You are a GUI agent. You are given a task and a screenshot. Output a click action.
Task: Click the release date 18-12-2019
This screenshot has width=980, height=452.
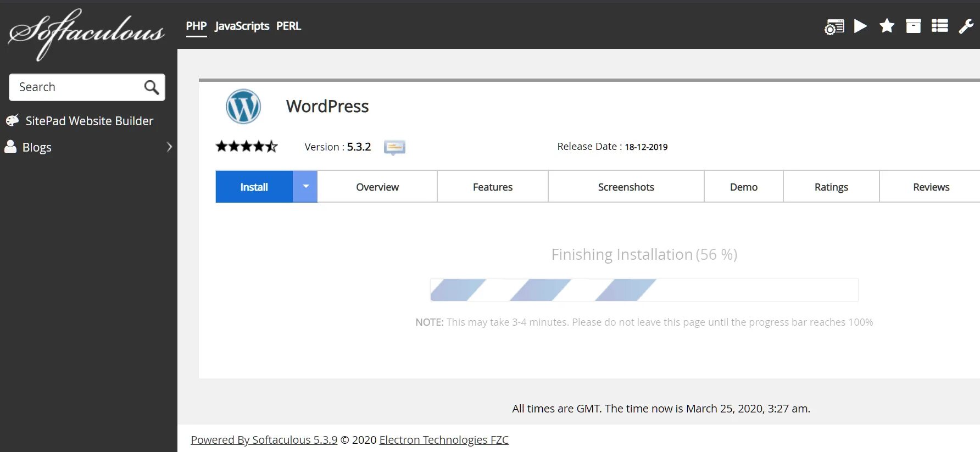pos(646,147)
